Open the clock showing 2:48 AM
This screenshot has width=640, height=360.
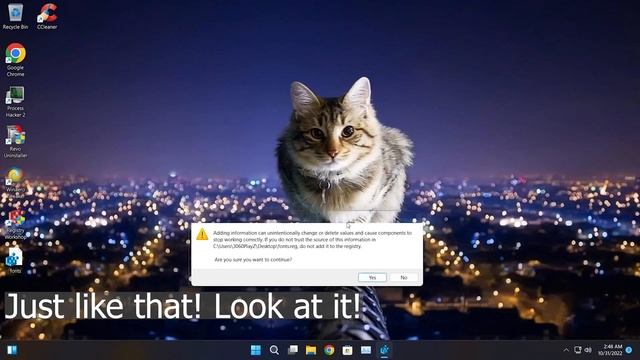pyautogui.click(x=610, y=350)
